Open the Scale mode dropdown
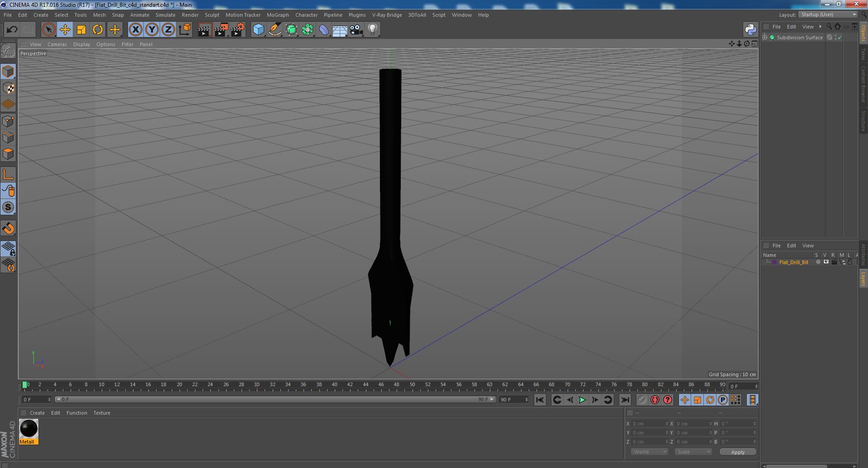868x468 pixels. pos(693,452)
